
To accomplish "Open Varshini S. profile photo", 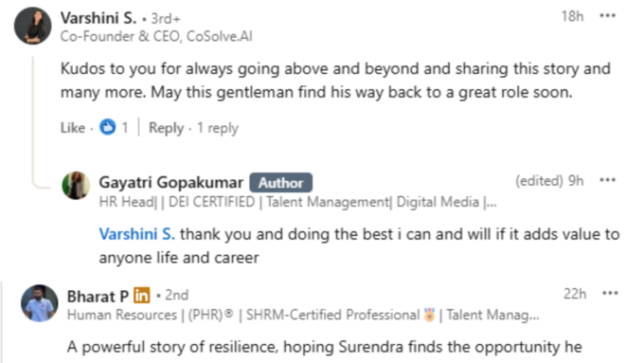I will click(x=33, y=26).
